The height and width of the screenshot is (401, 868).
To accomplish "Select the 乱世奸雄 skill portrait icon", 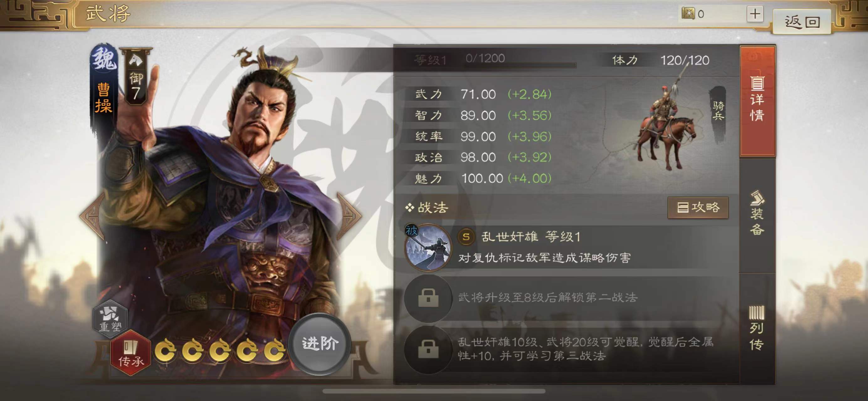I will point(428,247).
